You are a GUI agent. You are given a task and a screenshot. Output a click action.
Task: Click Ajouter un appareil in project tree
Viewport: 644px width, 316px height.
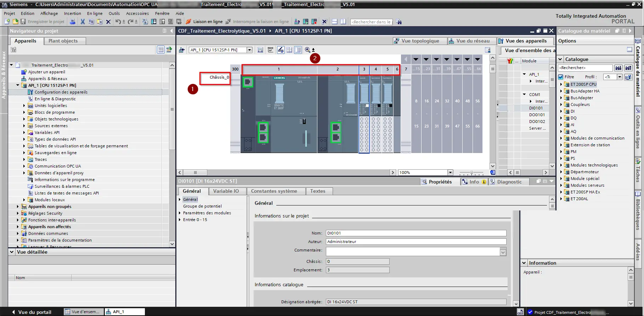tap(46, 72)
